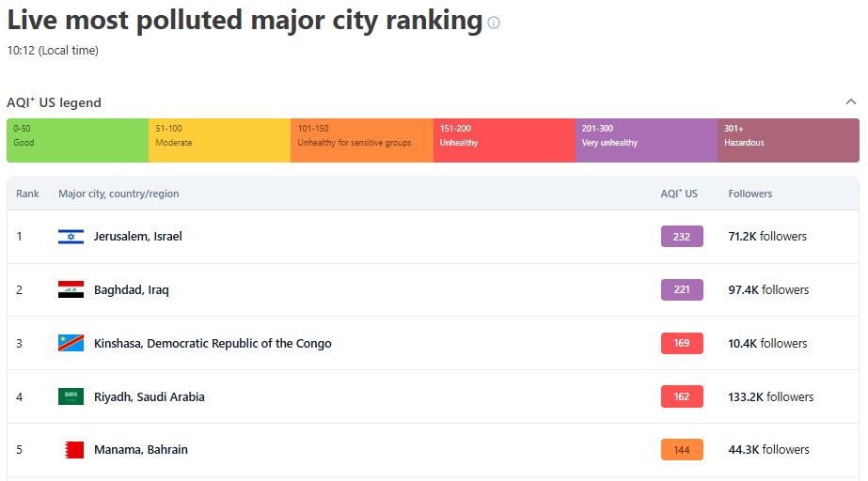Screen dimensions: 868x481
Task: Click the yellow Moderate legend swatch
Action: click(219, 140)
